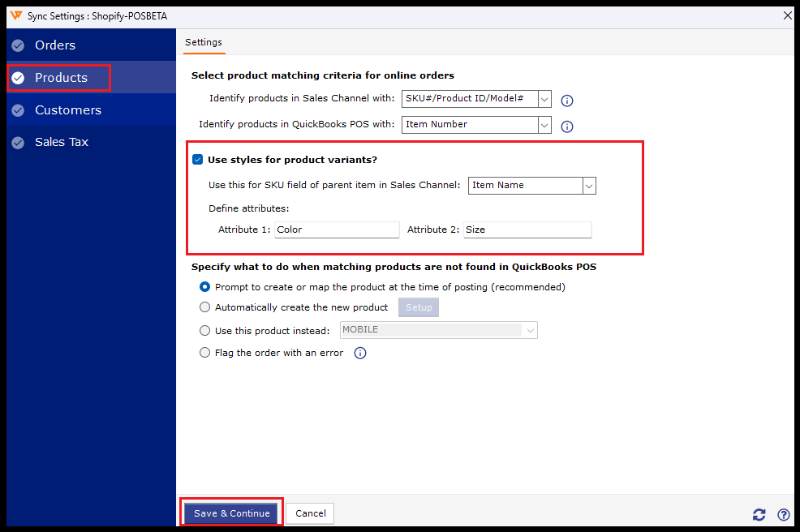The image size is (800, 532).
Task: Uncheck Use styles for product variants
Action: point(197,160)
